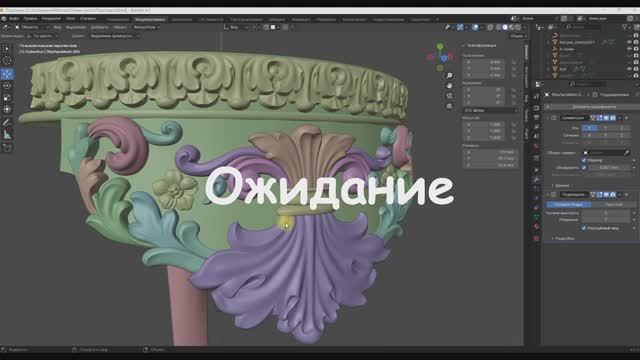Open the Окно menu

(70, 19)
